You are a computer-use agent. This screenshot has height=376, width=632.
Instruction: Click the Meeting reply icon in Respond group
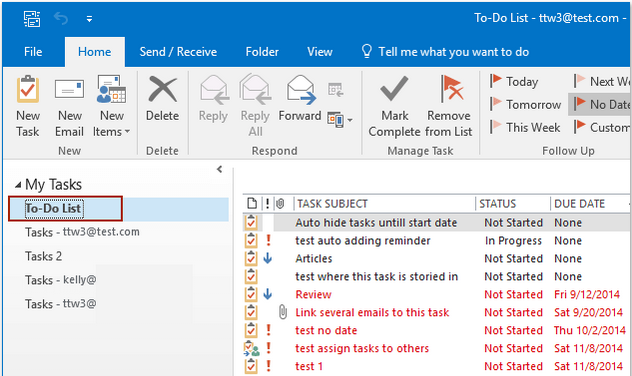pos(336,89)
